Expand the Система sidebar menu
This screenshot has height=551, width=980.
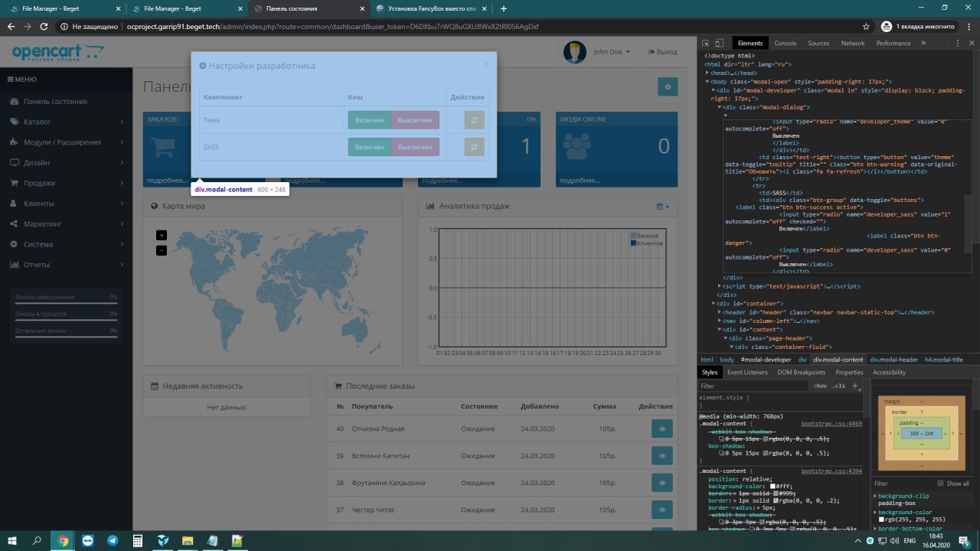click(66, 244)
